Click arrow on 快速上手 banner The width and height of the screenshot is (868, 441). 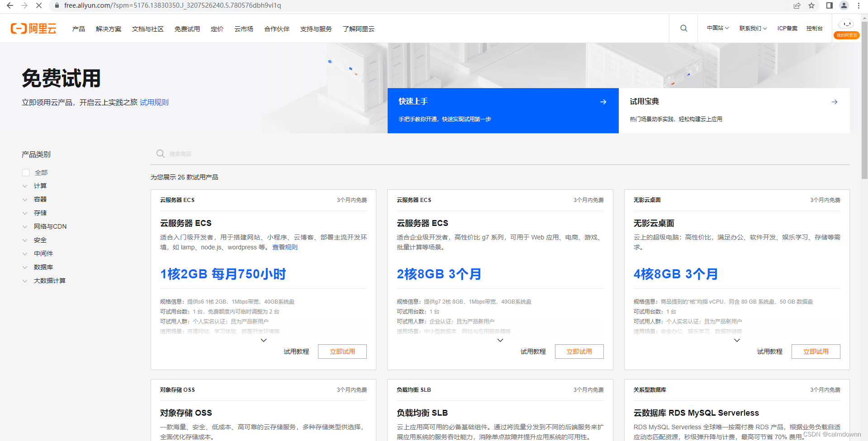(x=603, y=102)
